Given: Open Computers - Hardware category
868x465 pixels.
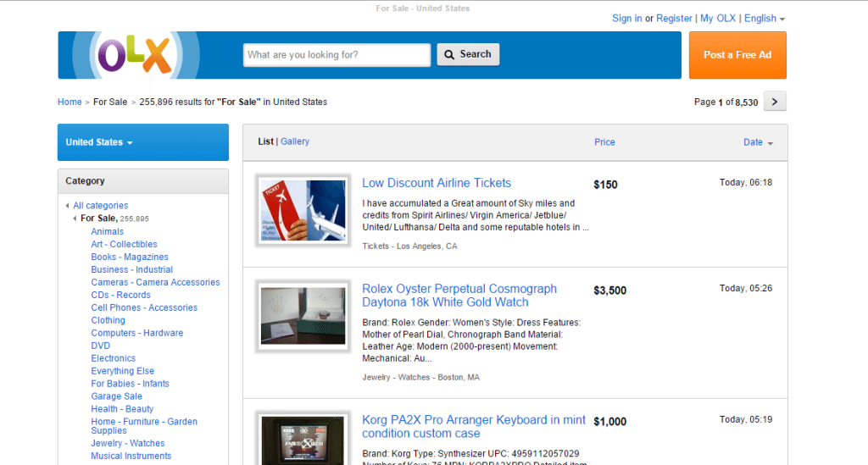Looking at the screenshot, I should tap(136, 334).
